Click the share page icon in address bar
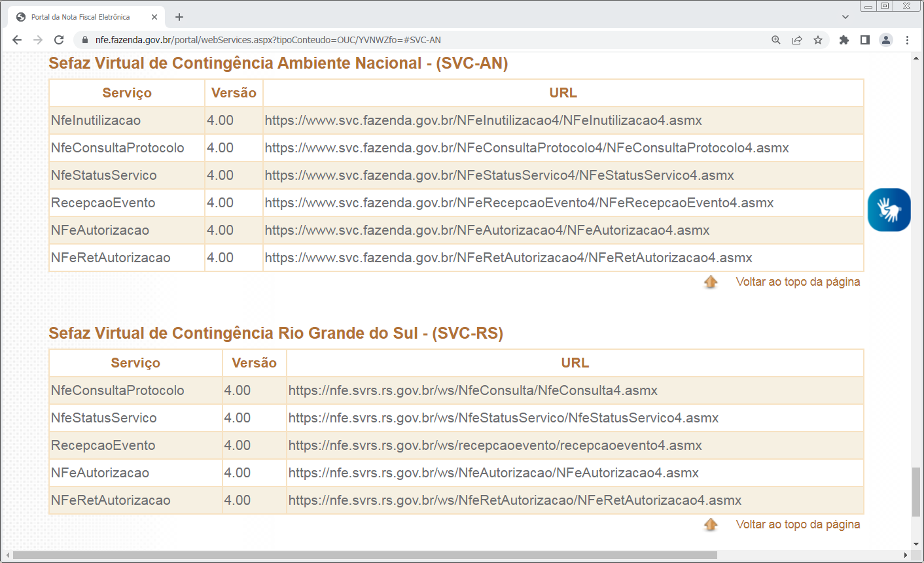 coord(797,40)
